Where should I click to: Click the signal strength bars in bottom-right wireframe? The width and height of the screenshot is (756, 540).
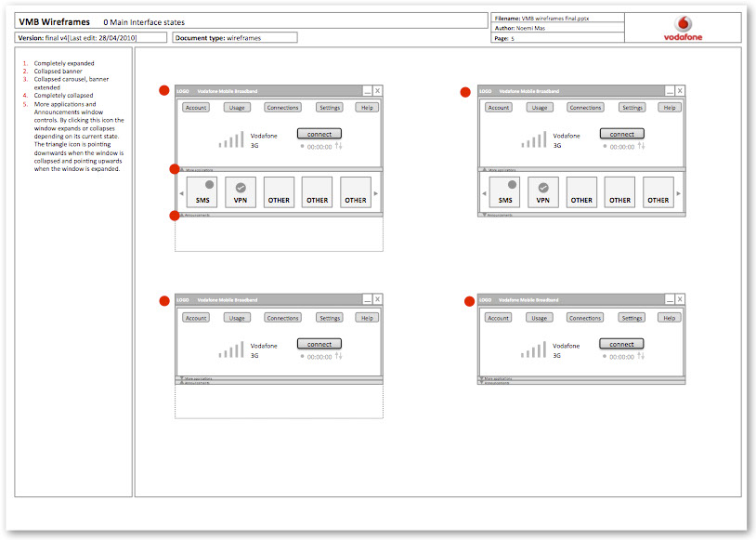pyautogui.click(x=534, y=349)
